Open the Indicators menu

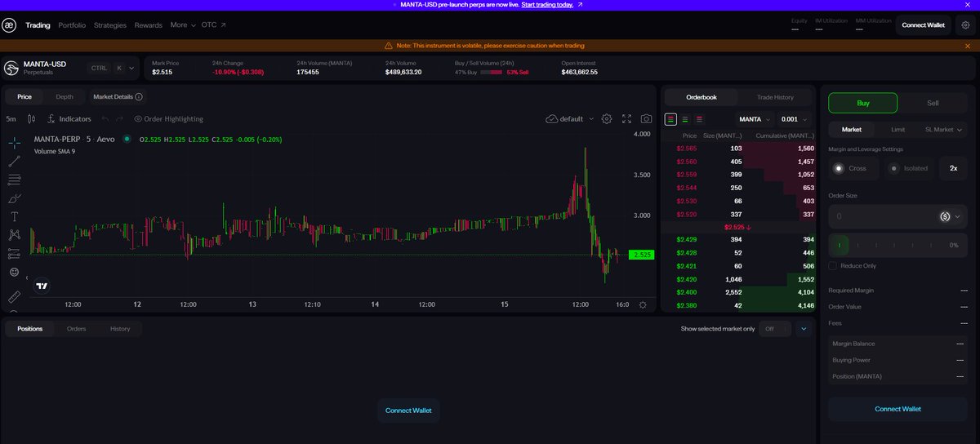point(69,119)
